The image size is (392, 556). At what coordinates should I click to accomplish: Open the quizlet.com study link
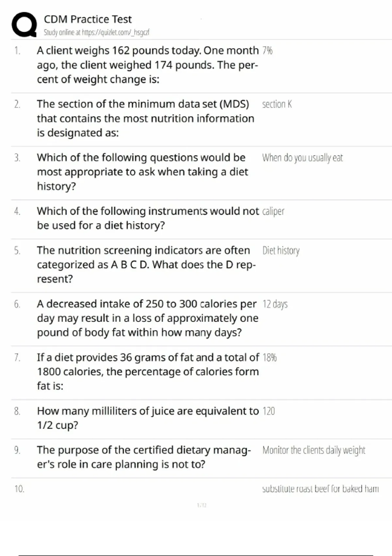97,32
